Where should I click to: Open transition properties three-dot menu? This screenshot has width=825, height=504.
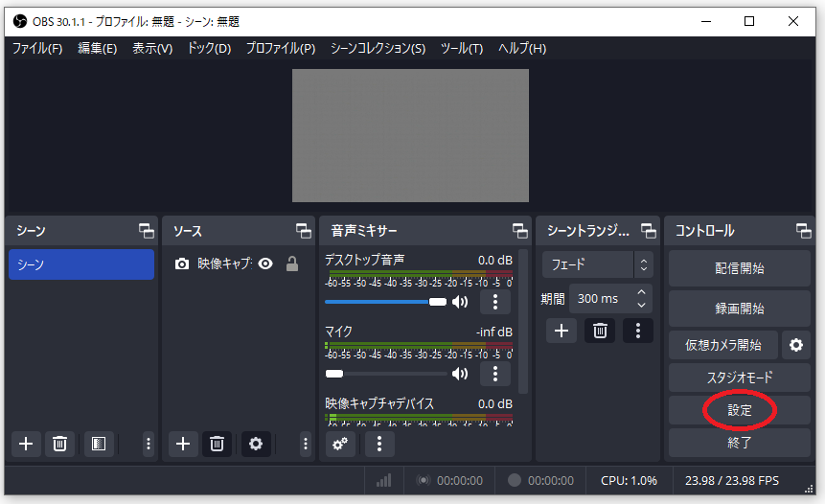(x=638, y=331)
